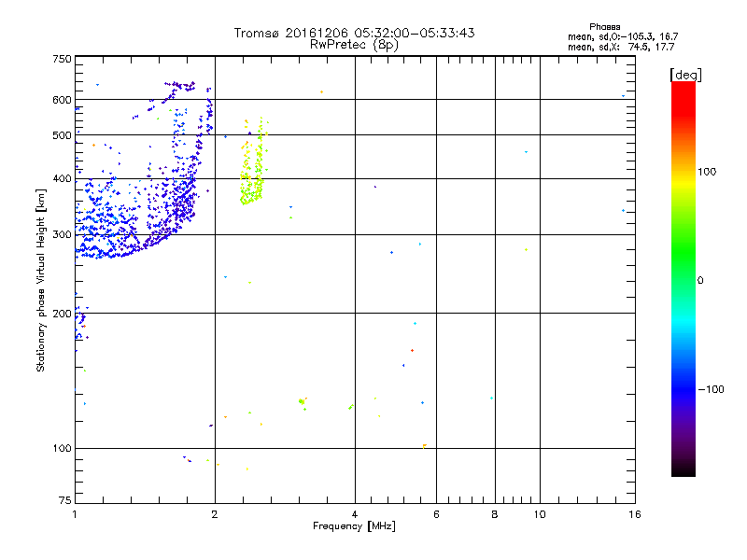The width and height of the screenshot is (747, 560).
Task: Click the x-axis tick label '4'
Action: [x=355, y=514]
